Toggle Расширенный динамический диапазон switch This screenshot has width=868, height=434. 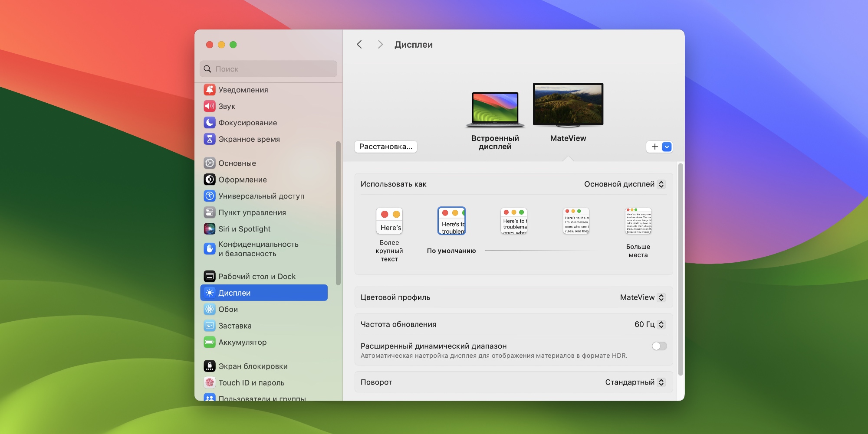point(659,346)
